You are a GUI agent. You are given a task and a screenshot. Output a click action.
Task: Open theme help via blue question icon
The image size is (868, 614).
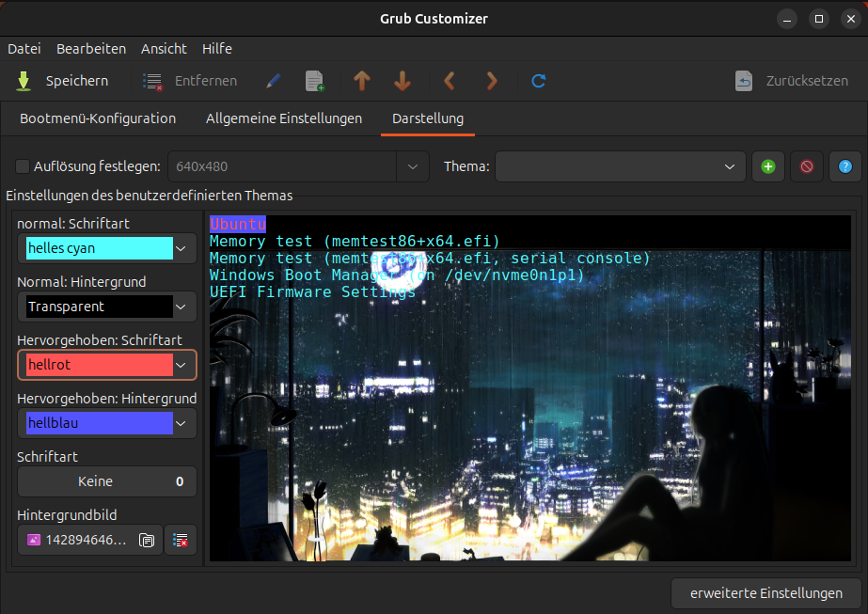click(844, 166)
